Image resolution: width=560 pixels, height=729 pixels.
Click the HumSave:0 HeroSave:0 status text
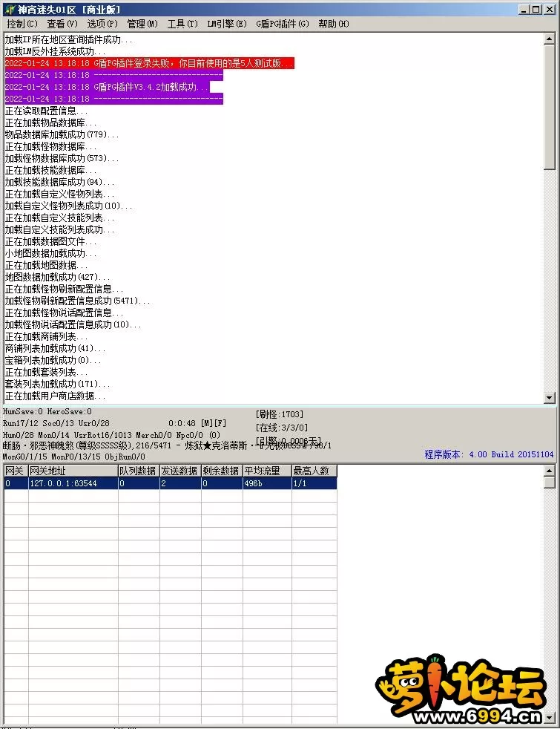pyautogui.click(x=47, y=411)
